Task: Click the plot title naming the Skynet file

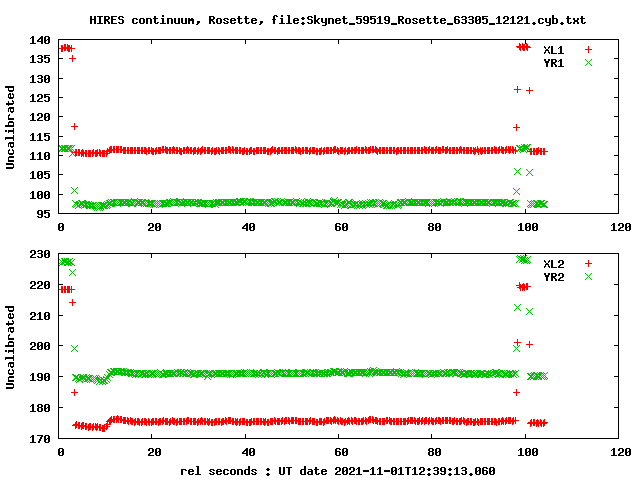Action: click(x=338, y=20)
